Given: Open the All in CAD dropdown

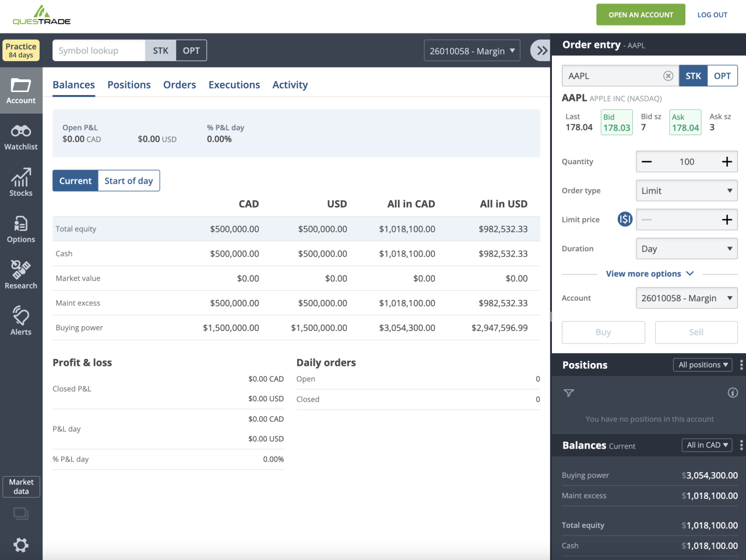Looking at the screenshot, I should tap(707, 445).
